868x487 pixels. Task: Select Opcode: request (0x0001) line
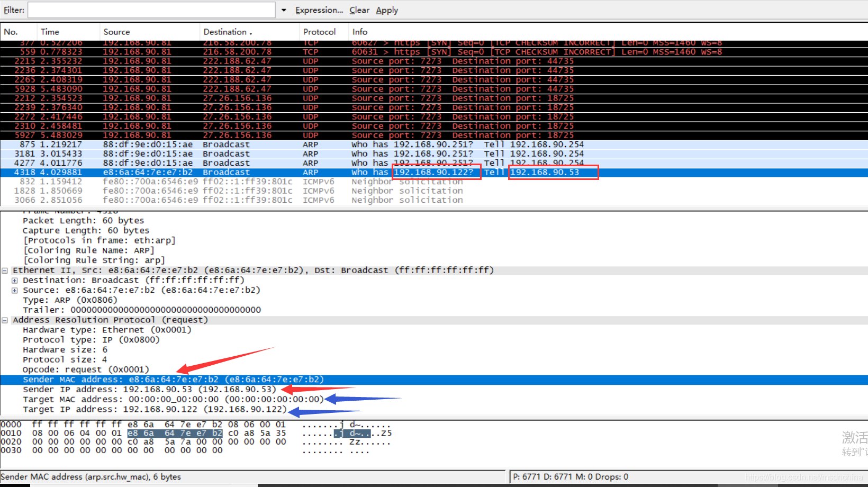[x=86, y=369]
